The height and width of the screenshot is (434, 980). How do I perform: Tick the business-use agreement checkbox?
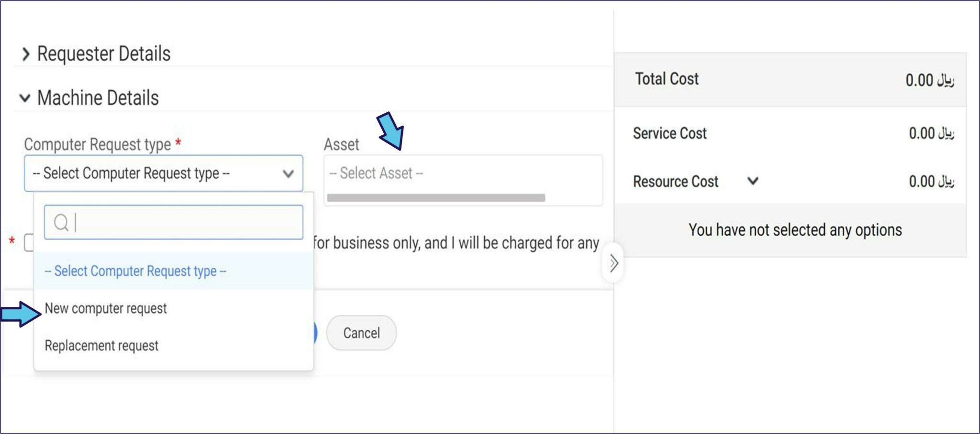pos(29,242)
